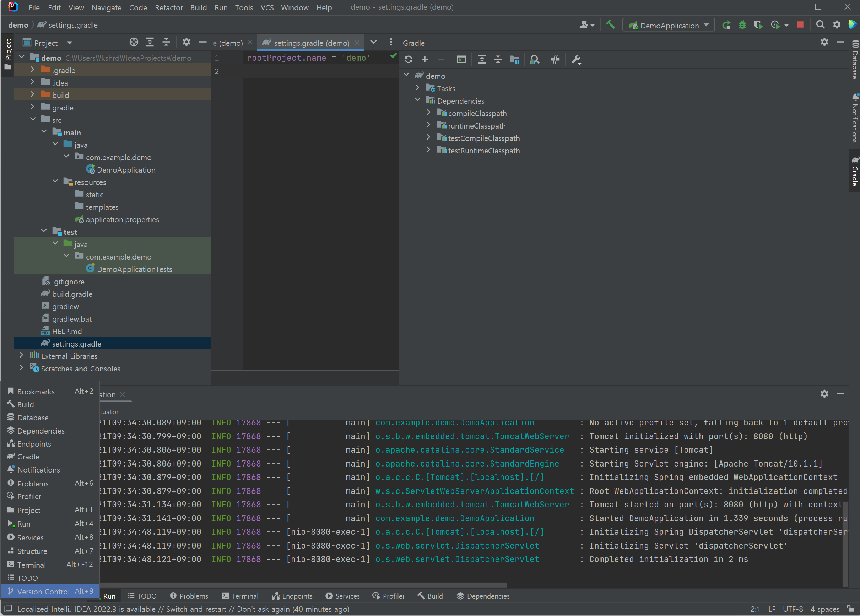Image resolution: width=860 pixels, height=616 pixels.
Task: Open Project panel options gear
Action: pos(186,43)
